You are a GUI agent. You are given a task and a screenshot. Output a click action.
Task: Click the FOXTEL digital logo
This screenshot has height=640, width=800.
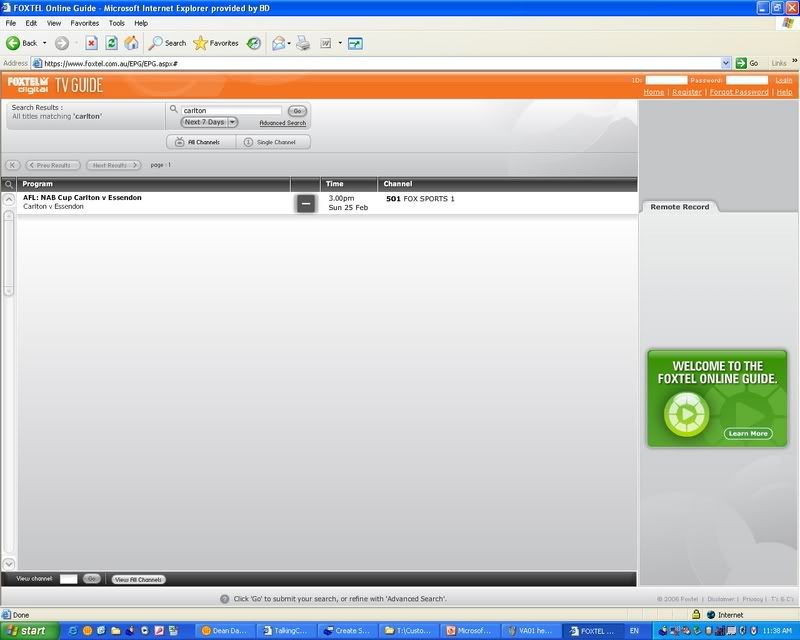[28, 85]
